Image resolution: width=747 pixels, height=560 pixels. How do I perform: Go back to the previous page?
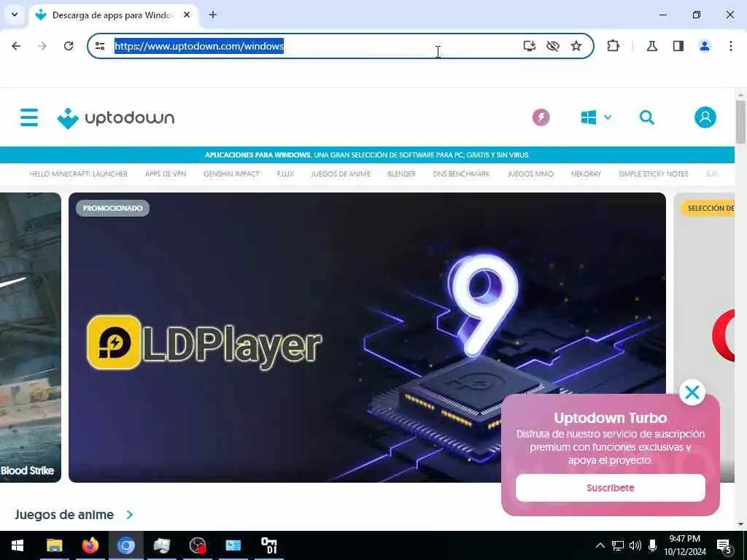[x=16, y=46]
